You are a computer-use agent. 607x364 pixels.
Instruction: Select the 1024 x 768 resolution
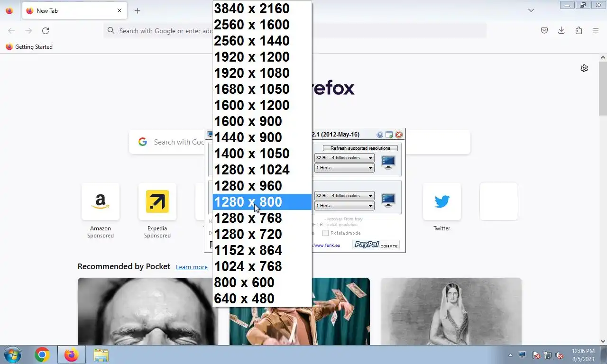click(x=262, y=266)
